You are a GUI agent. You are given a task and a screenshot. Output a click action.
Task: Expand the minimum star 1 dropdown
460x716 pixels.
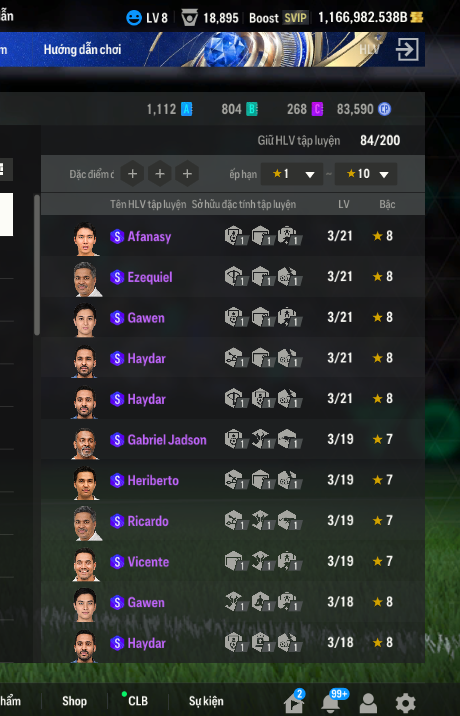(x=292, y=174)
